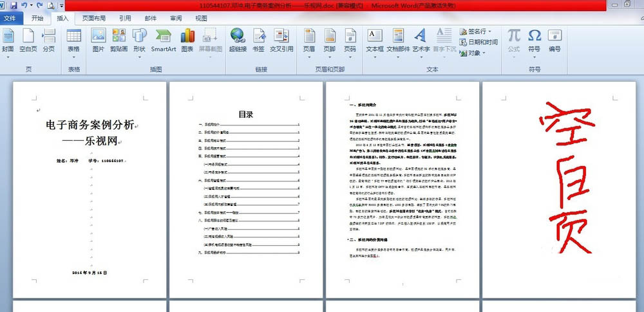This screenshot has height=312, width=644.
Task: Click the title 电子商务案例分析 on cover page
Action: pyautogui.click(x=90, y=125)
